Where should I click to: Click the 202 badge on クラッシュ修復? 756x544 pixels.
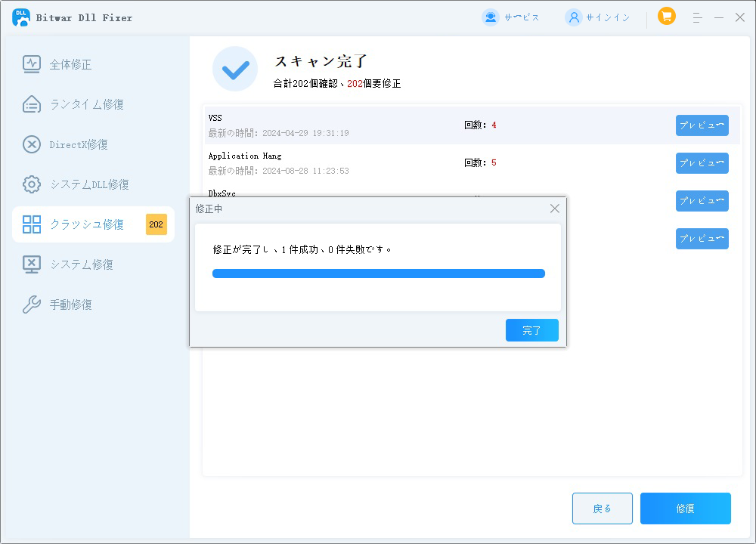pos(154,224)
